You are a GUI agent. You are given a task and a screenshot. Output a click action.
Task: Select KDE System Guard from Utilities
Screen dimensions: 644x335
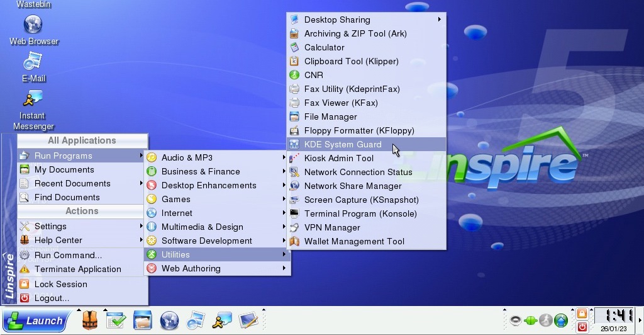pos(343,144)
